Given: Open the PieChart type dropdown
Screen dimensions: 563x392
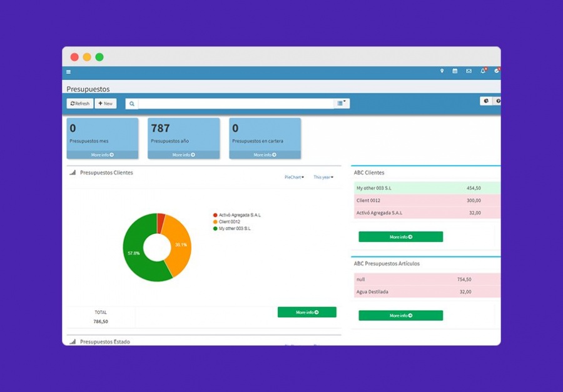Looking at the screenshot, I should point(295,178).
